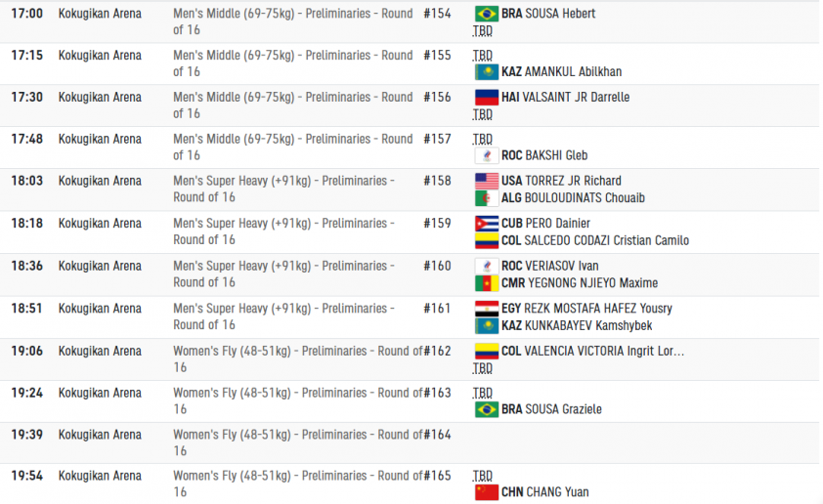Click Kazakhstan flag next to AMANKUL Abilkhan

[x=487, y=72]
